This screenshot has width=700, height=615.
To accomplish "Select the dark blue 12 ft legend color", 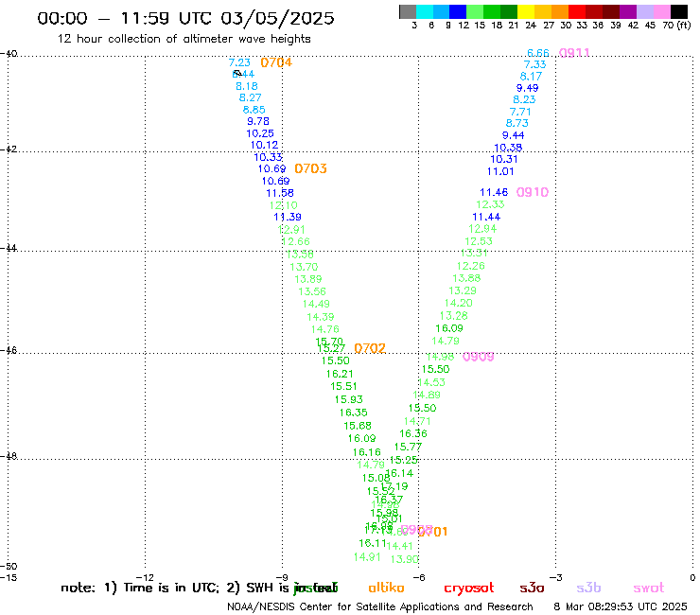I will click(x=458, y=11).
